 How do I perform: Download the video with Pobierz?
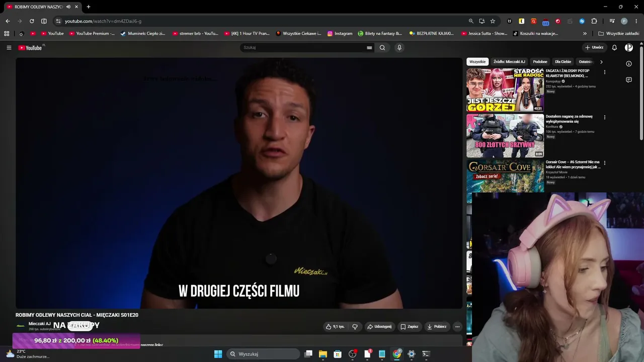click(437, 327)
